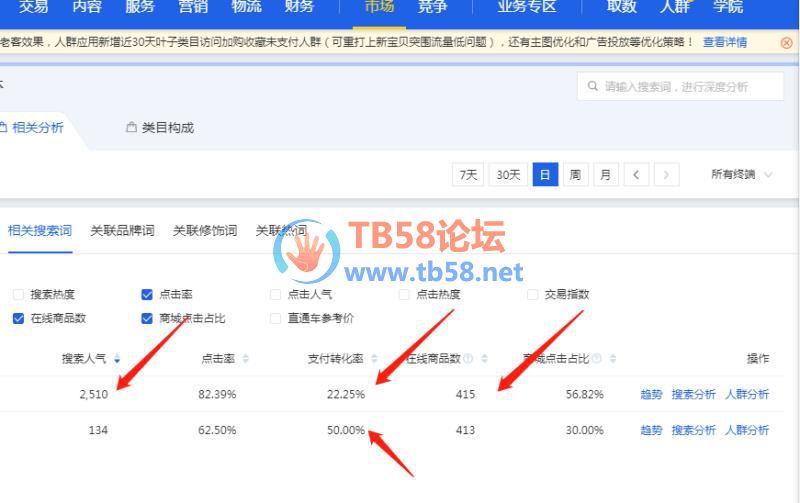Select the 413 online products value
800x503 pixels.
(465, 430)
